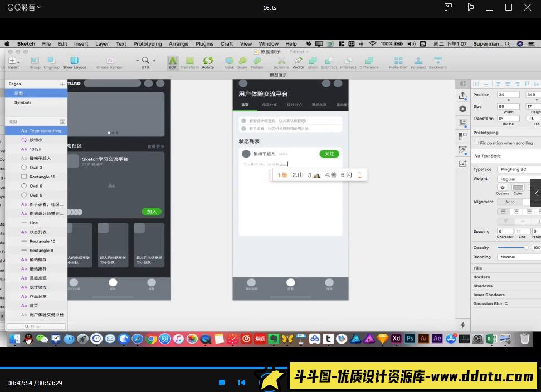Select the Vector tool
This screenshot has height=392, width=541.
298,63
